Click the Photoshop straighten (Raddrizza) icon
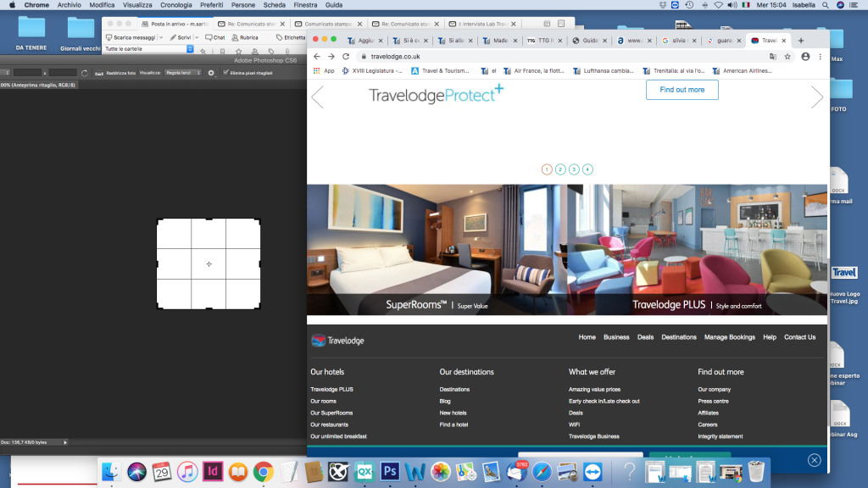This screenshot has width=868, height=488. pos(99,73)
